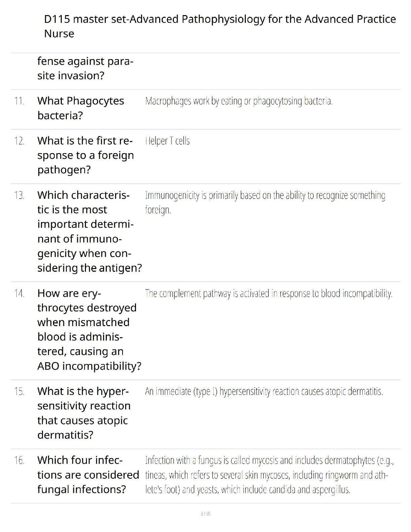Click the D115 master set document title
Screen dimensions: 411x532
point(220,26)
